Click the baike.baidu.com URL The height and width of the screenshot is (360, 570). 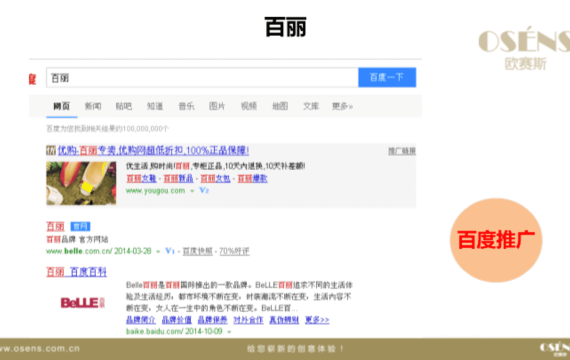click(174, 331)
